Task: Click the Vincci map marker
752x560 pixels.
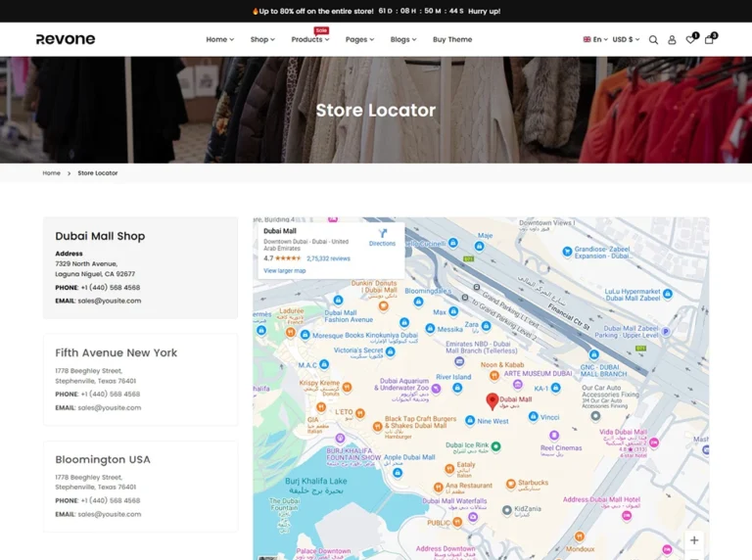Action: [x=533, y=417]
